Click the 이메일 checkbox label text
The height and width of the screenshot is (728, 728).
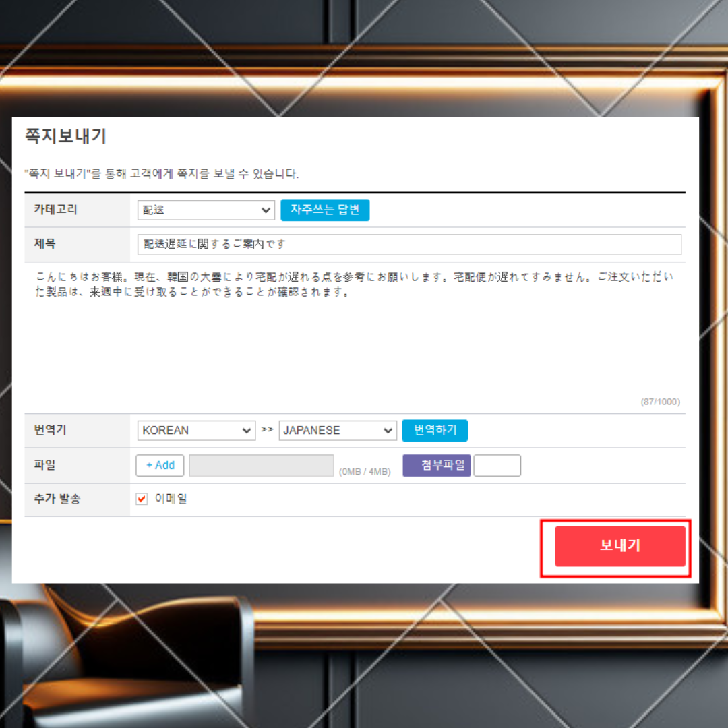pyautogui.click(x=171, y=499)
